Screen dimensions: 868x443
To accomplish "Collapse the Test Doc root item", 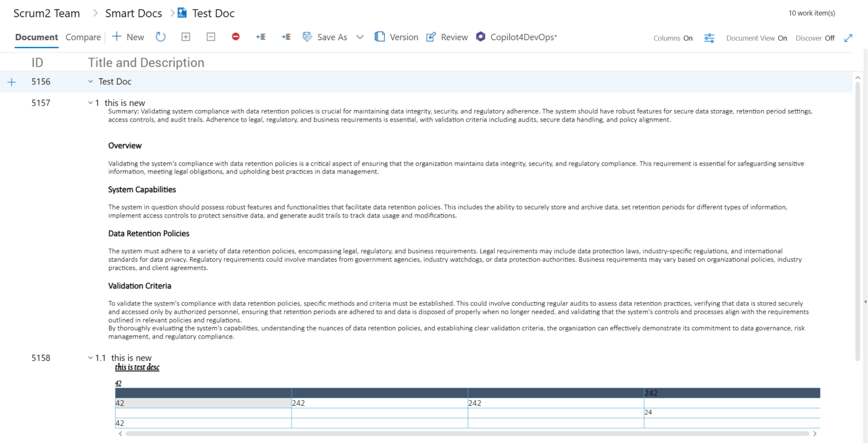I will pyautogui.click(x=90, y=81).
